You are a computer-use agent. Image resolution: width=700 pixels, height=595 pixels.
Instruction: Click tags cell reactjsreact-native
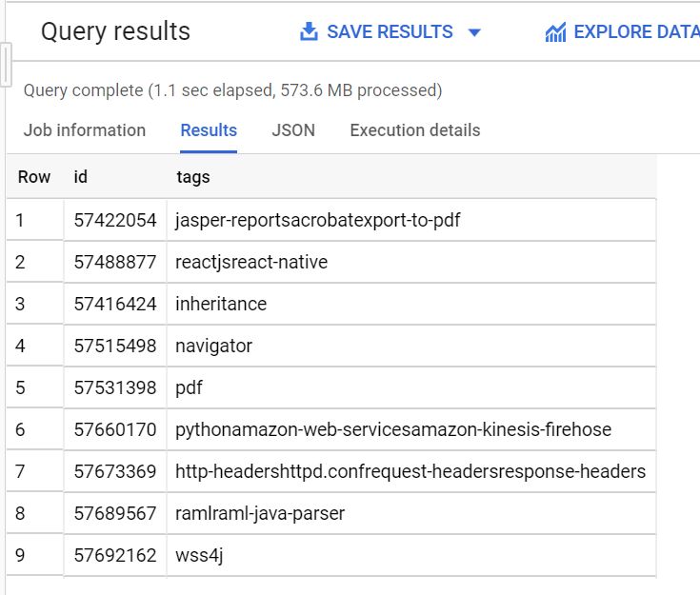(x=411, y=262)
